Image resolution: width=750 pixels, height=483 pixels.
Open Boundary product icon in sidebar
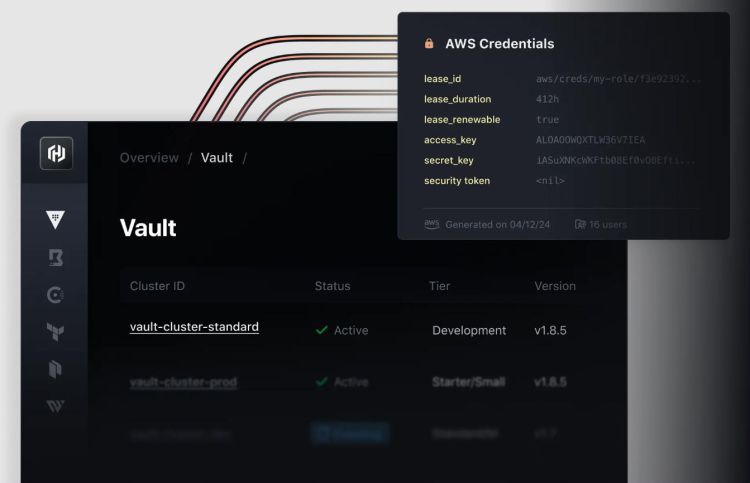[56, 257]
